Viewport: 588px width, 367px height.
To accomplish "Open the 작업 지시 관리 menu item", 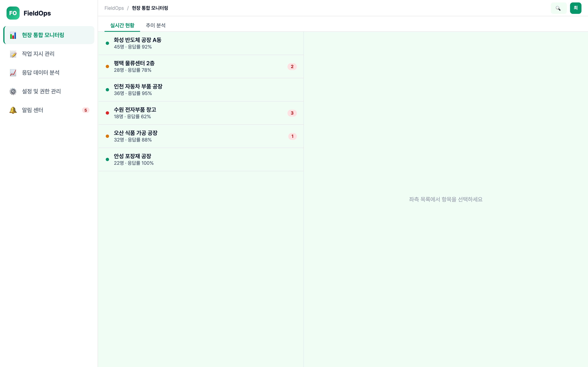I will [38, 54].
